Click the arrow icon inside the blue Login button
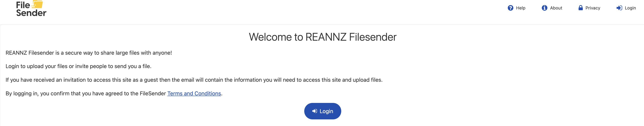644x126 pixels. coord(315,111)
